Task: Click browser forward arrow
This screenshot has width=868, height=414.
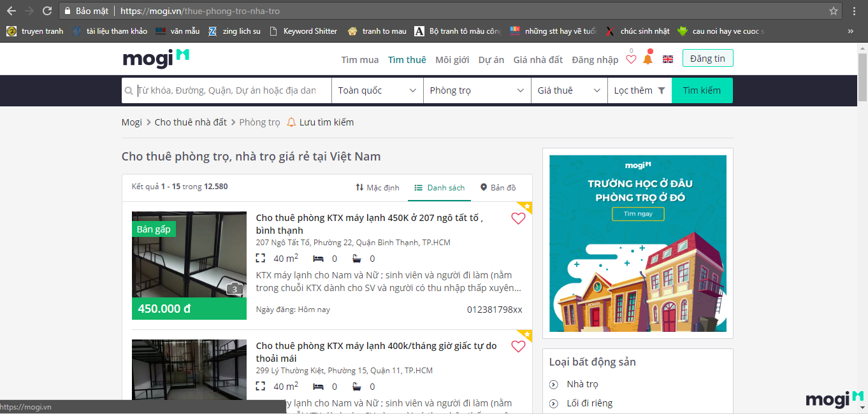Action: (x=29, y=11)
